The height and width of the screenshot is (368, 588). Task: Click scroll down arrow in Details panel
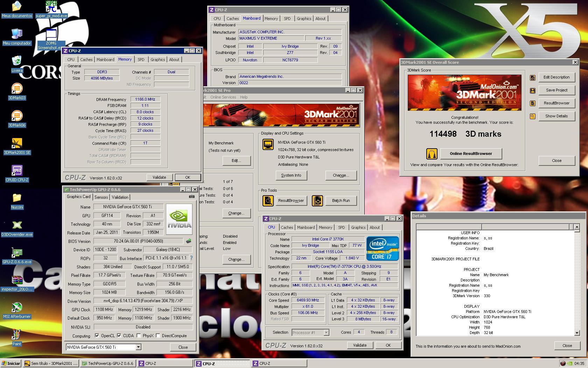click(x=577, y=333)
